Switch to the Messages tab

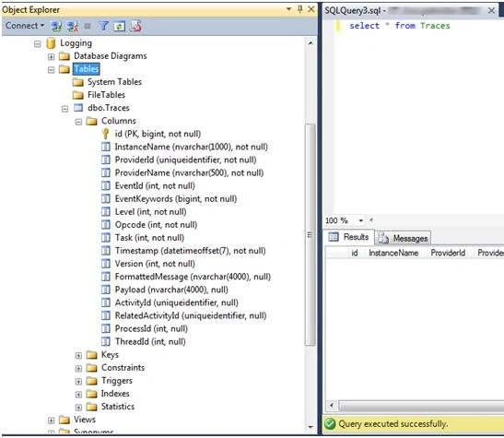click(x=404, y=238)
